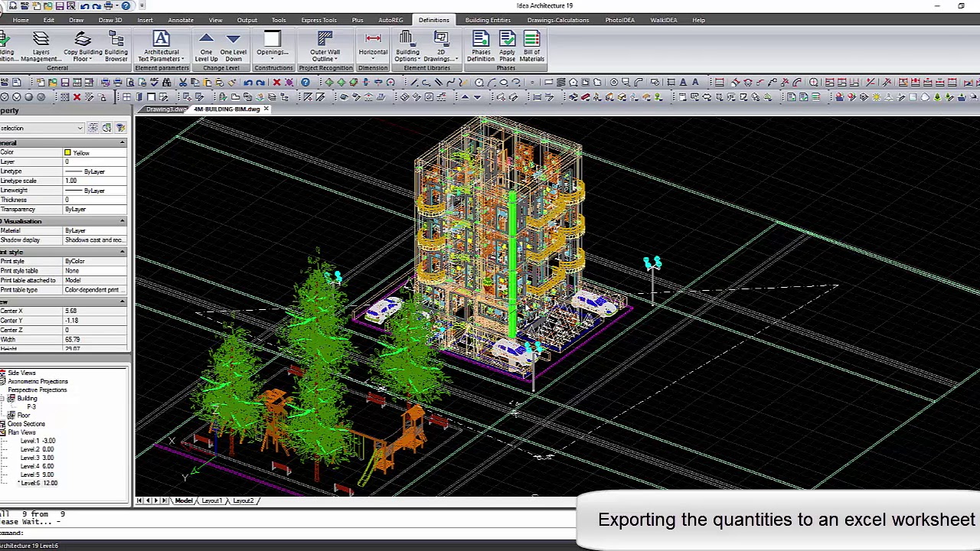Click the sun light toolbar icon
The image size is (980, 551).
coord(876,97)
